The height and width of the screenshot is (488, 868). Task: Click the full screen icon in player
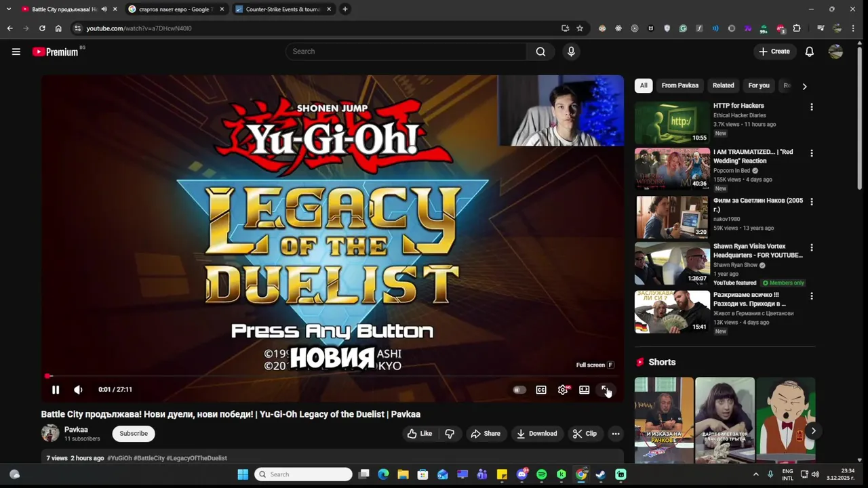point(606,390)
